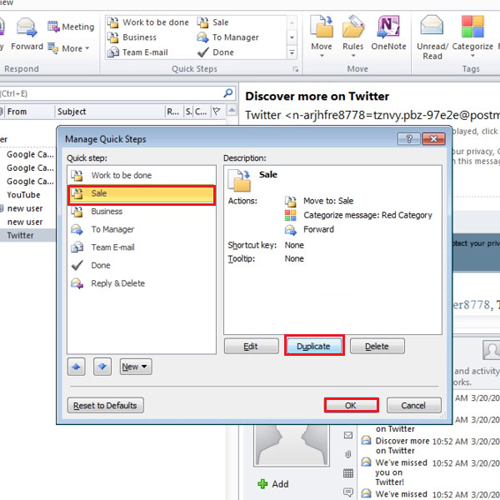This screenshot has height=500, width=500.
Task: Open the Categorize dropdown
Action: 472,37
